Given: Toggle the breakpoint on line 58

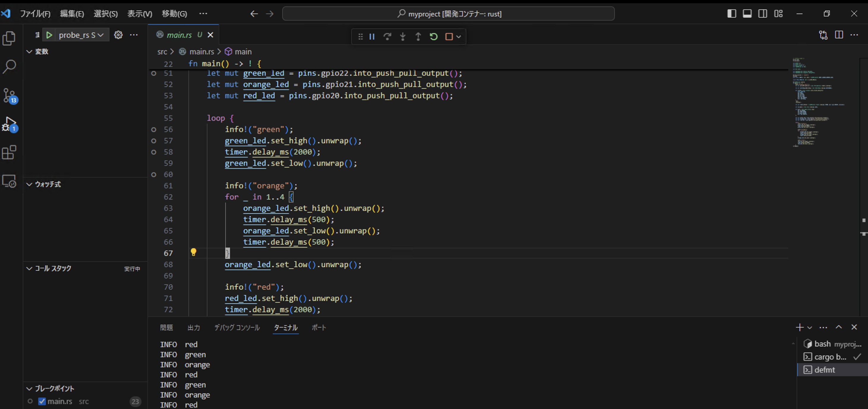Looking at the screenshot, I should 154,152.
